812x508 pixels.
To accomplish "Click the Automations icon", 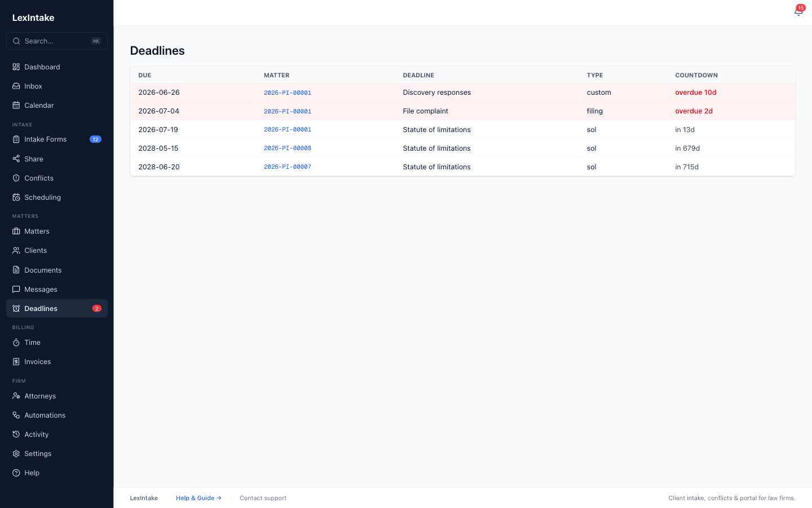I will click(16, 415).
